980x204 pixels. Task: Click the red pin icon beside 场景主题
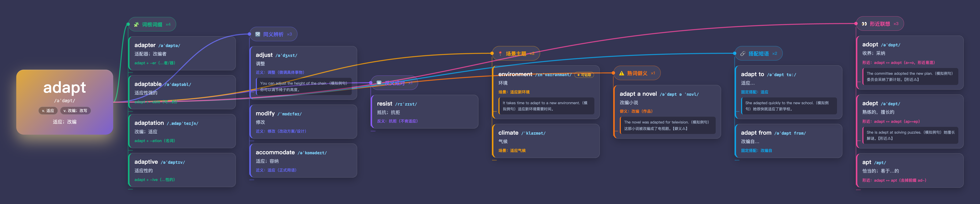tap(500, 54)
